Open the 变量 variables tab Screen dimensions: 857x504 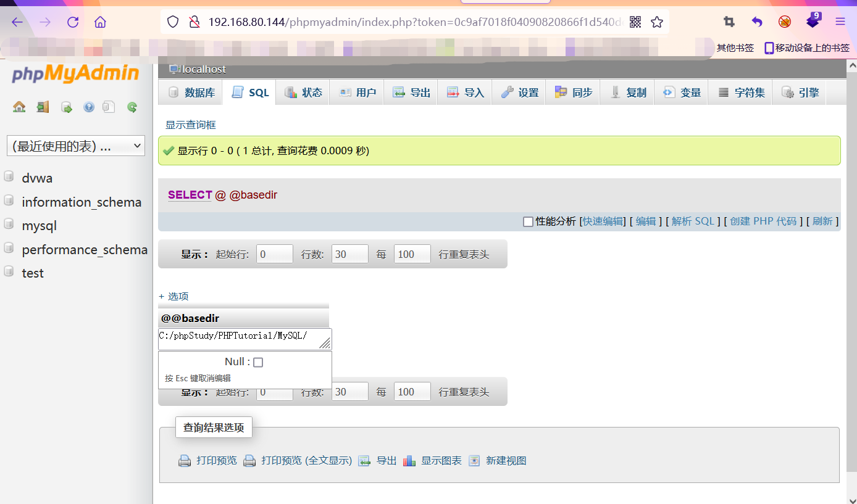tap(682, 93)
